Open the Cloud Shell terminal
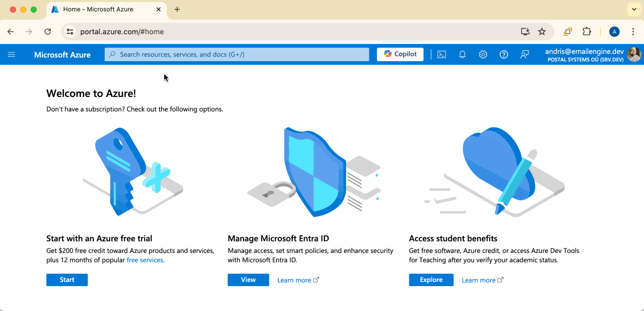Viewport: 644px width, 311px height. point(441,54)
